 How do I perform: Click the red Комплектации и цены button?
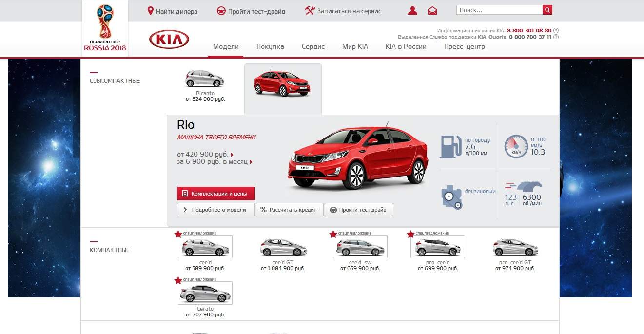coord(216,194)
